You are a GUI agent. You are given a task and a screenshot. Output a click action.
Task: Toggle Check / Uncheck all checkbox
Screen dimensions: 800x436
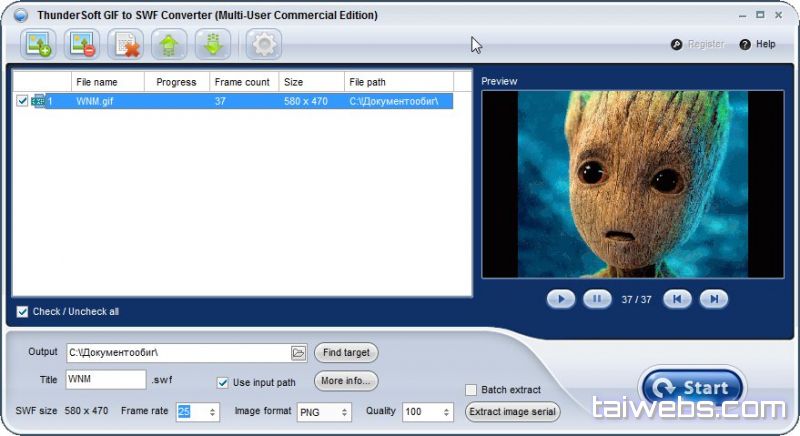point(23,312)
